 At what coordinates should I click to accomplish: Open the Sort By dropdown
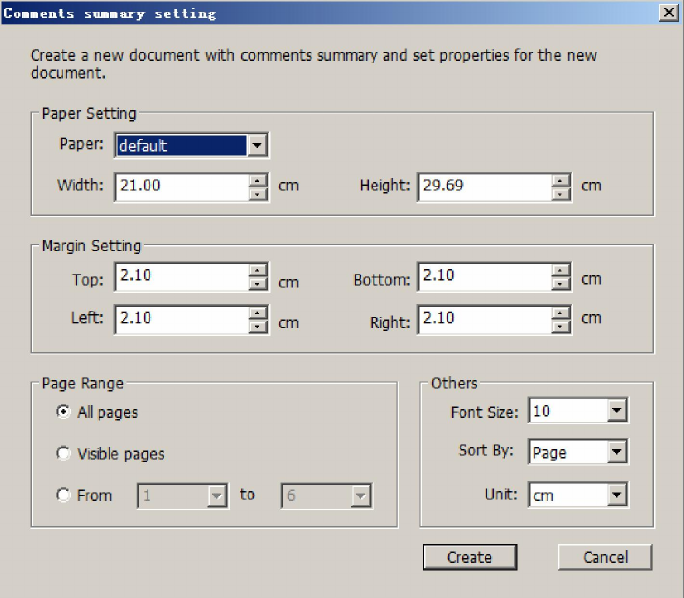616,452
